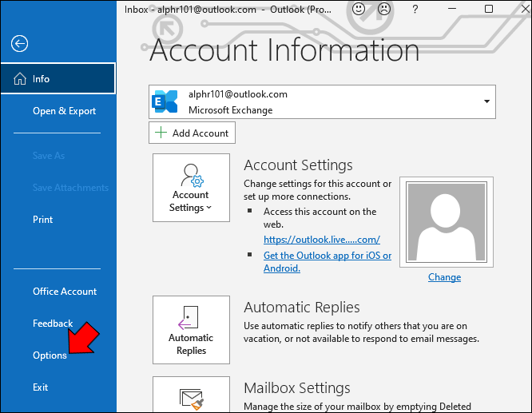Screen dimensions: 532x413
Task: Select Print in the left sidebar
Action: click(42, 220)
